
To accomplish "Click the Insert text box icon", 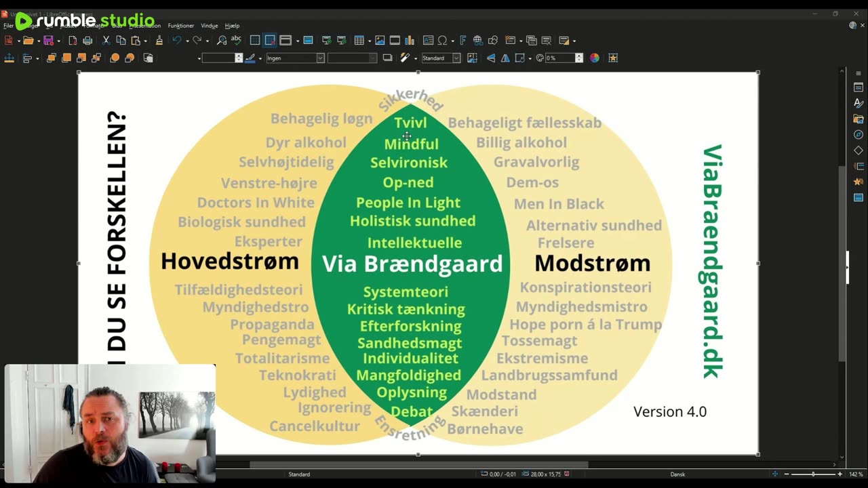I will [x=428, y=41].
